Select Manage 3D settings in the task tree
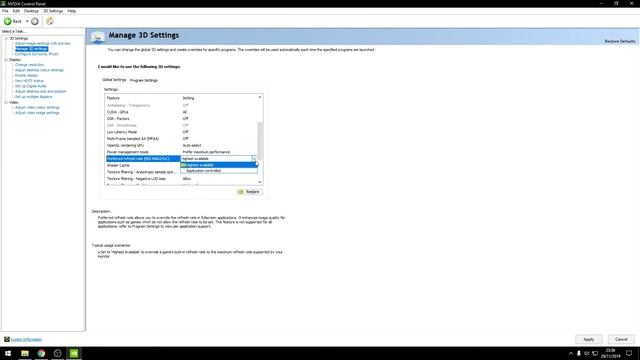Screen dimensions: 640x360 (x=31, y=49)
